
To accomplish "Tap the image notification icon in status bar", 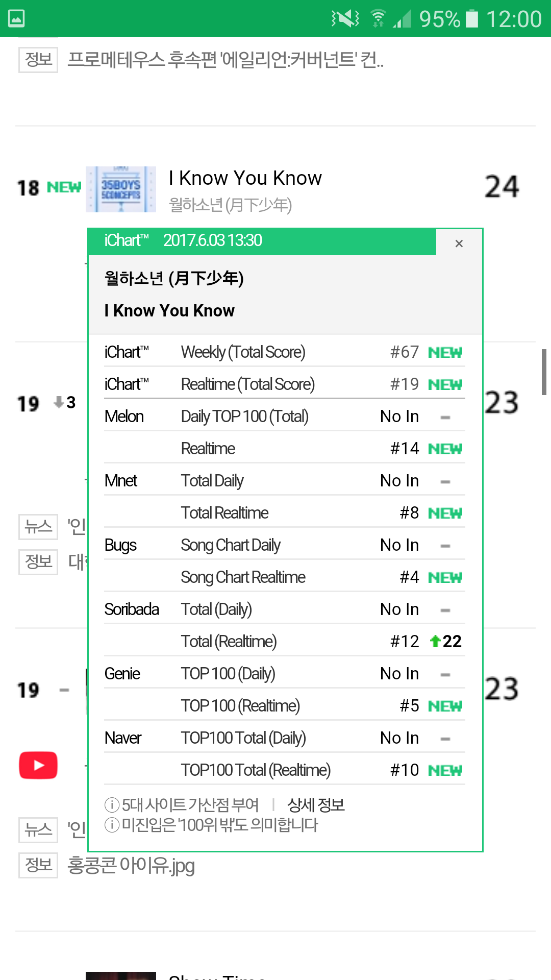I will click(x=16, y=19).
